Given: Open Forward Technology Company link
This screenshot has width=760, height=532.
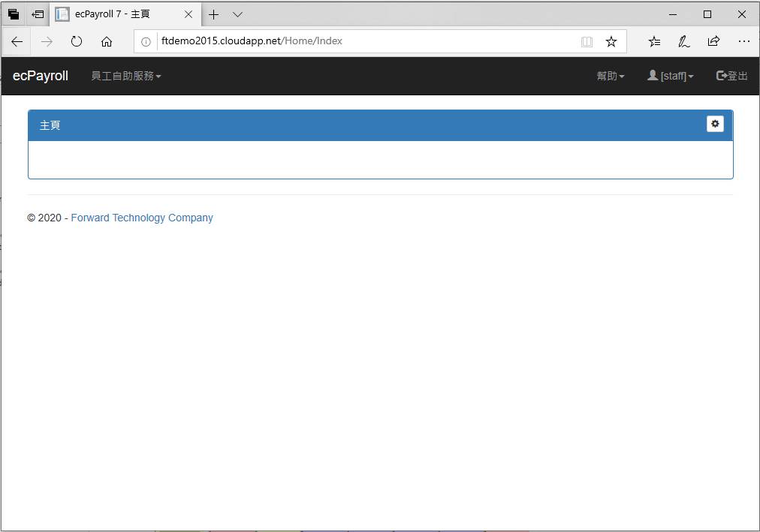Looking at the screenshot, I should pos(142,218).
